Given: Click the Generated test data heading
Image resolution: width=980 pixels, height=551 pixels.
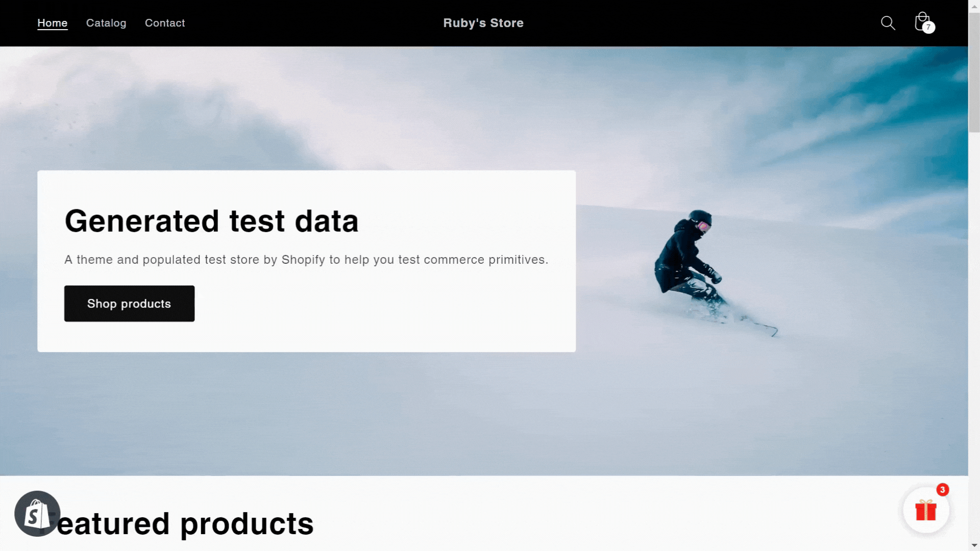Looking at the screenshot, I should pos(211,221).
